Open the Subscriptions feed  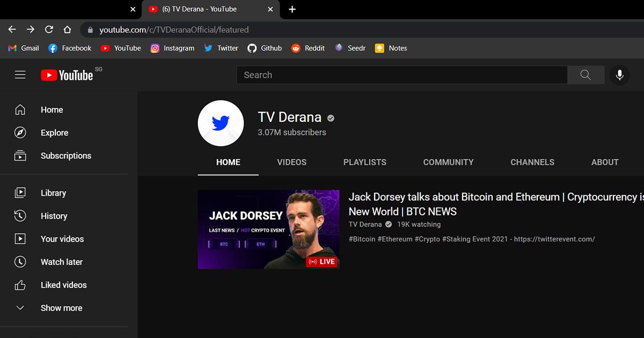(65, 156)
